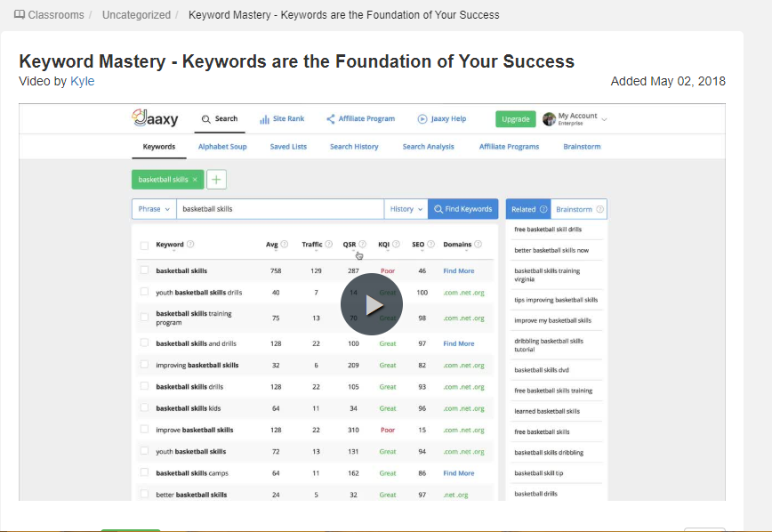Select related keyword 'basketball skills dvd'
This screenshot has height=532, width=772.
pos(542,369)
